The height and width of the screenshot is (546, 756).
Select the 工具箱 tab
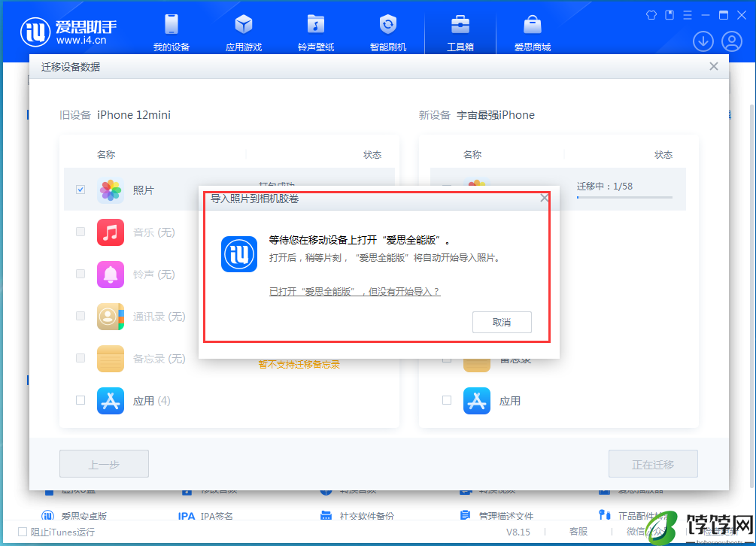tap(460, 33)
